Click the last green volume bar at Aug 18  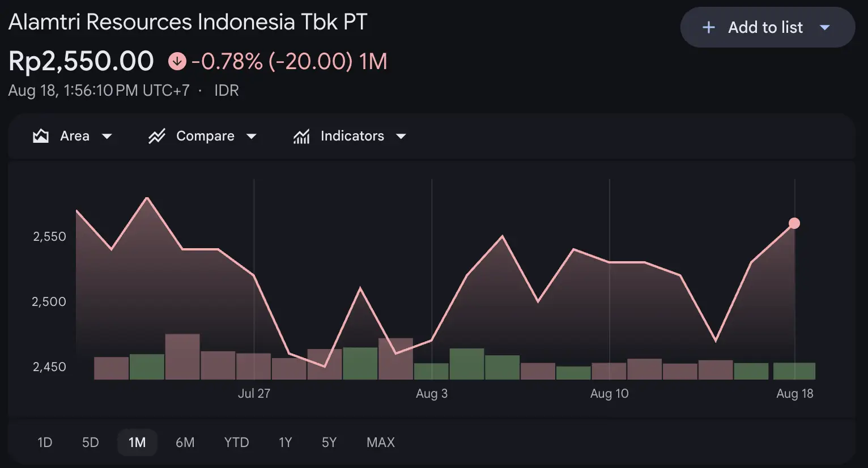coord(794,371)
